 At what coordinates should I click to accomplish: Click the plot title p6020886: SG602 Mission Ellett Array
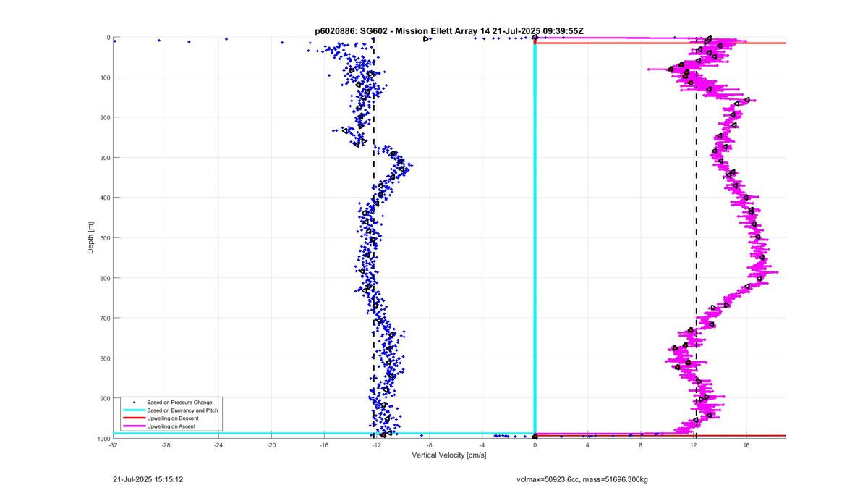click(x=449, y=30)
